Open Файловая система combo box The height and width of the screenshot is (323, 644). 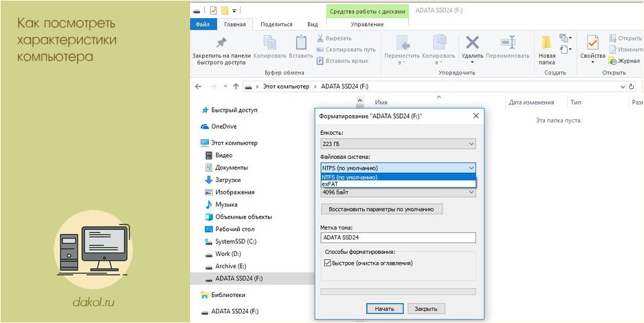398,168
